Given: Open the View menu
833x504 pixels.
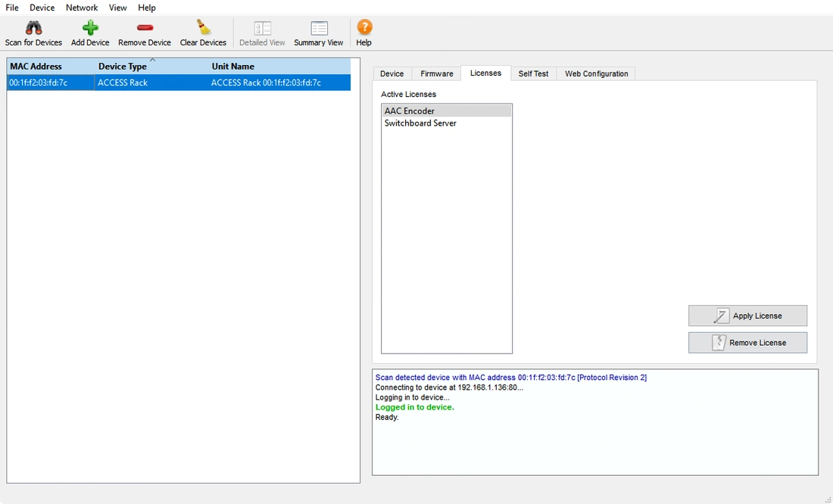Looking at the screenshot, I should (117, 8).
